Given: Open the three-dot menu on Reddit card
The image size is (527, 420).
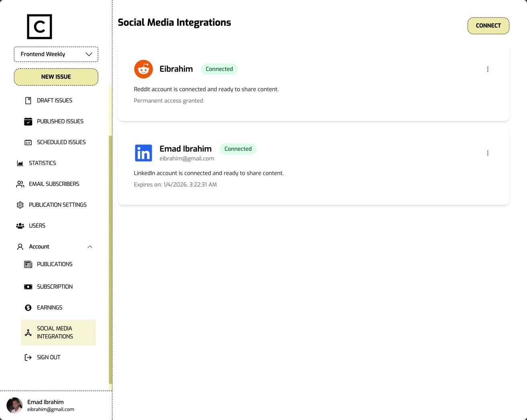Looking at the screenshot, I should (x=487, y=69).
